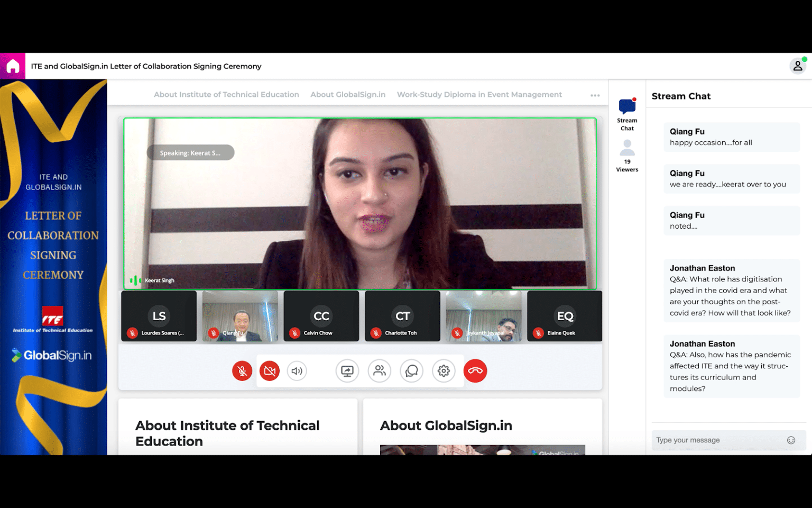
Task: Hang up the call
Action: coord(475,371)
